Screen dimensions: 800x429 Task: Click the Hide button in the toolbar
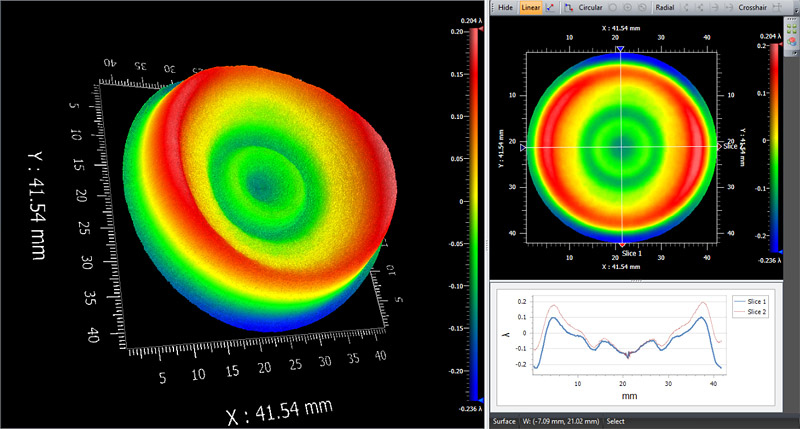[505, 7]
